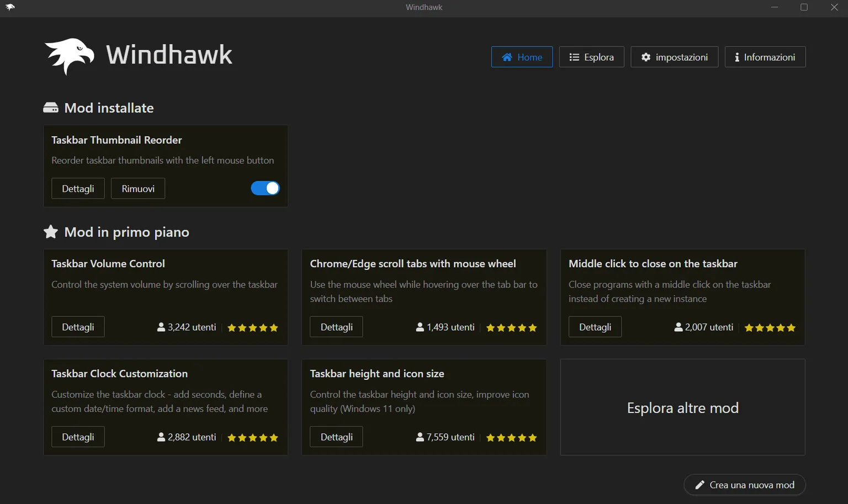Click the star icon beside Mod in primo piano
The height and width of the screenshot is (504, 848).
click(50, 232)
